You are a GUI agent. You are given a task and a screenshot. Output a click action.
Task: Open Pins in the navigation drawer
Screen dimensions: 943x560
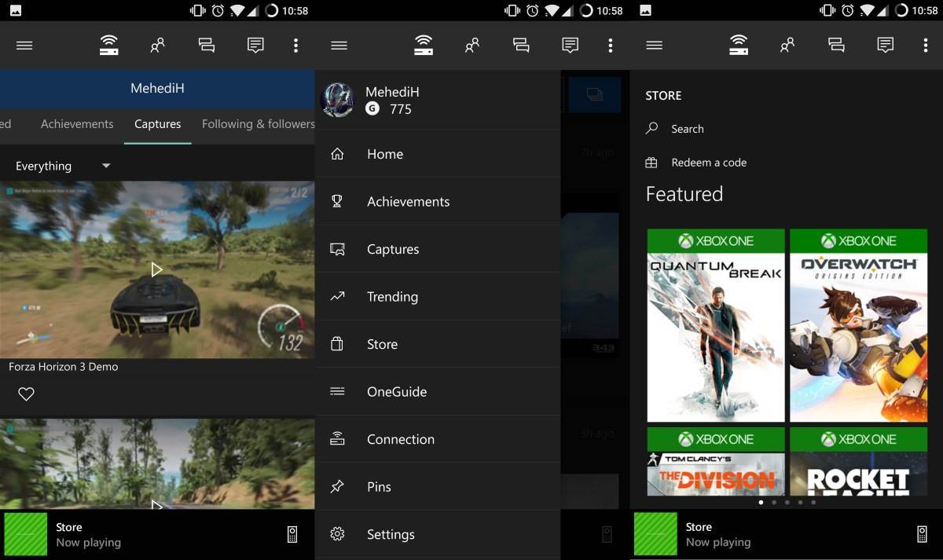click(379, 487)
